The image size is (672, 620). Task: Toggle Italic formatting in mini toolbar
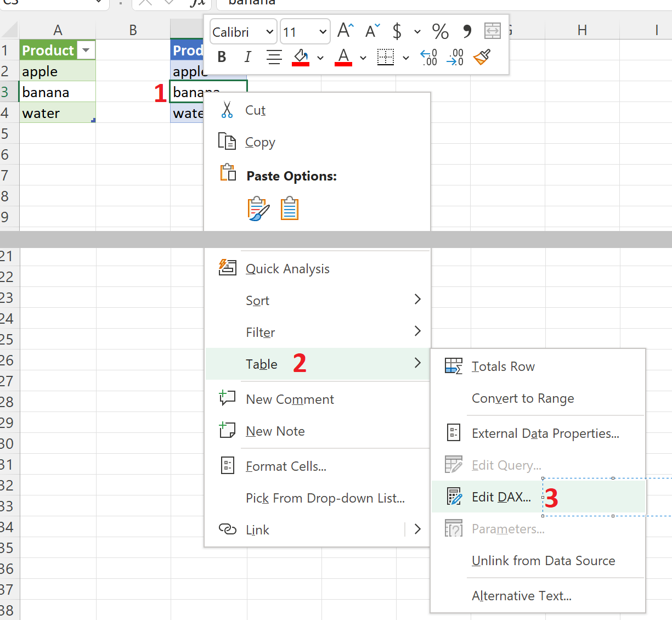click(247, 57)
